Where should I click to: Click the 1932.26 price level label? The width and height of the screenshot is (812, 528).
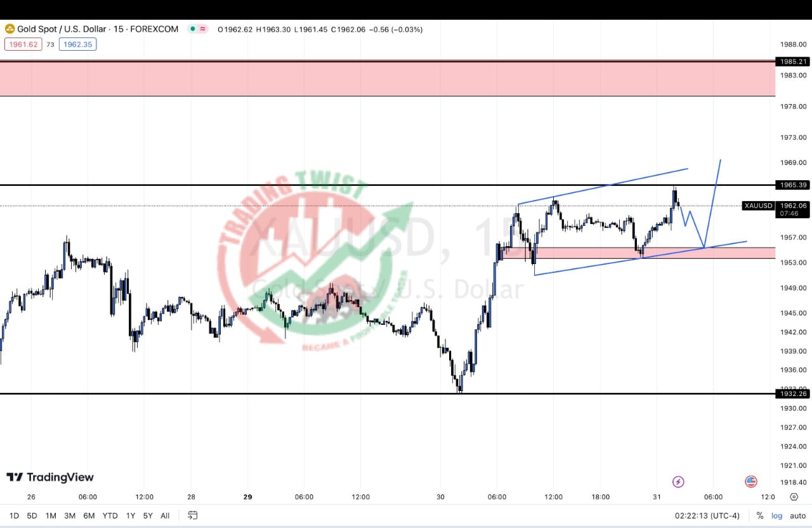[793, 393]
